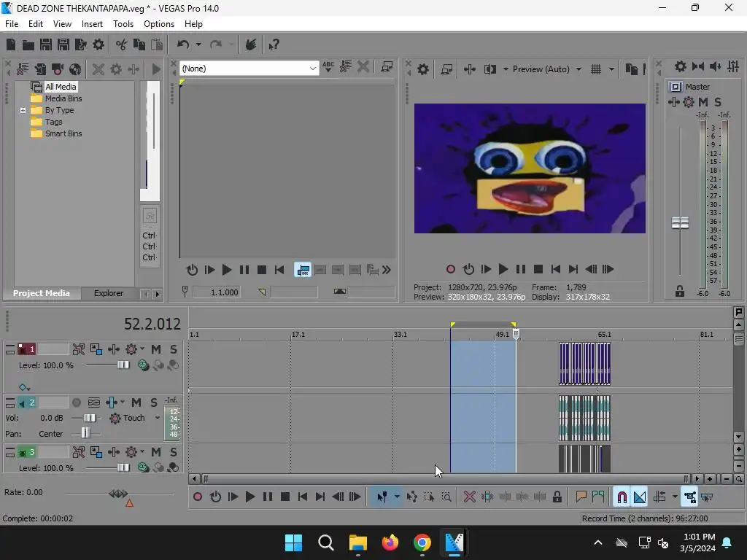Image resolution: width=747 pixels, height=560 pixels.
Task: Open the Touch automation mode dropdown on track 2
Action: [158, 418]
